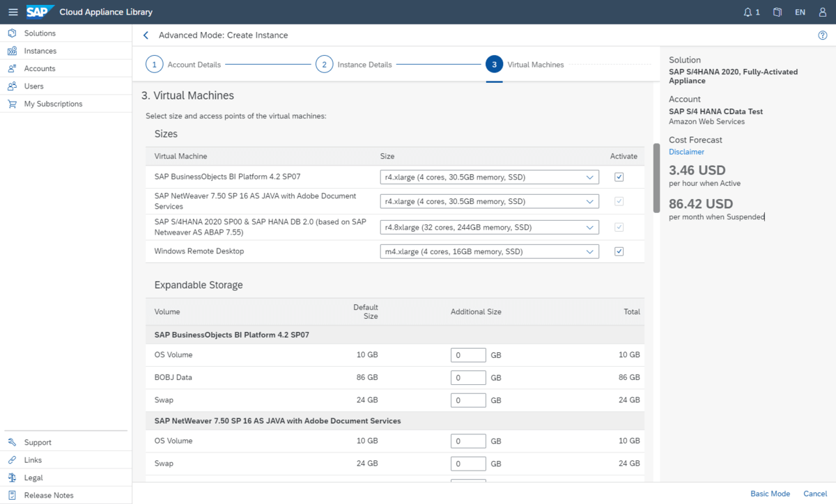Open the help question mark icon

click(823, 36)
